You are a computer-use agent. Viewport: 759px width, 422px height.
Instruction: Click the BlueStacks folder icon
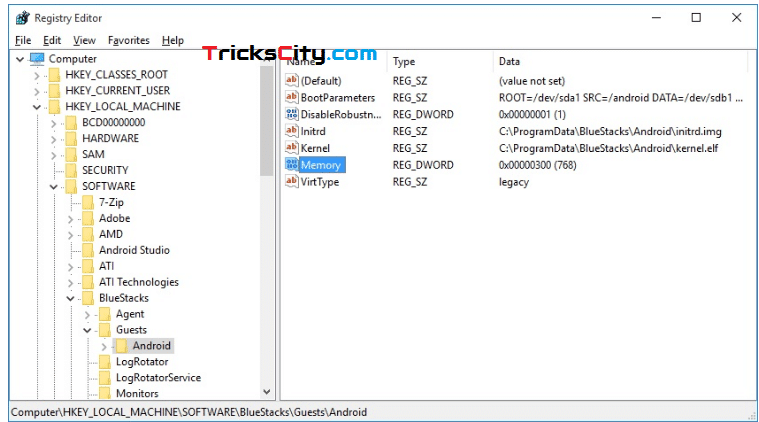pos(89,298)
